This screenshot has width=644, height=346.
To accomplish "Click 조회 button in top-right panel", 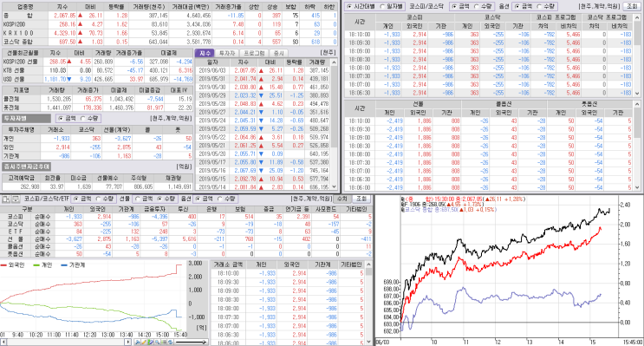I will coord(632,7).
